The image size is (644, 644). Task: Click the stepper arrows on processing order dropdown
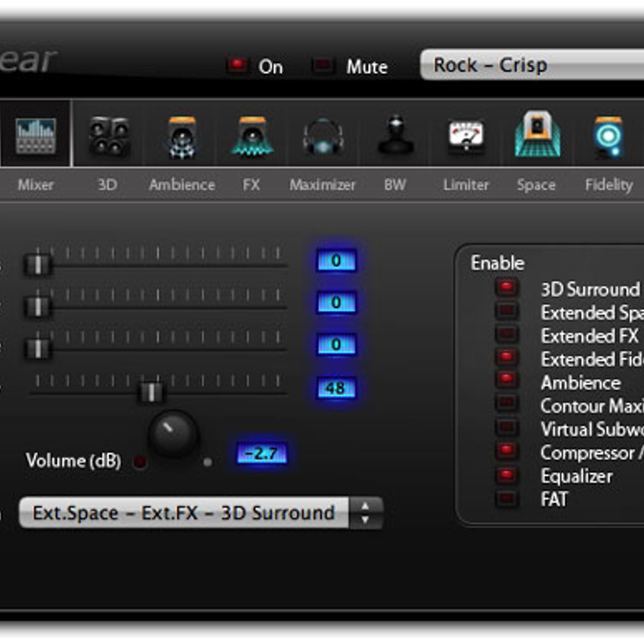(x=365, y=513)
